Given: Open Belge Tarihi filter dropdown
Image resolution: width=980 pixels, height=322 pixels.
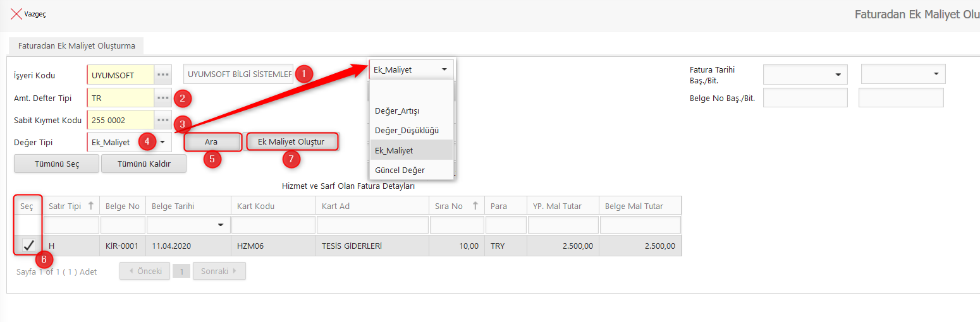Looking at the screenshot, I should [221, 225].
